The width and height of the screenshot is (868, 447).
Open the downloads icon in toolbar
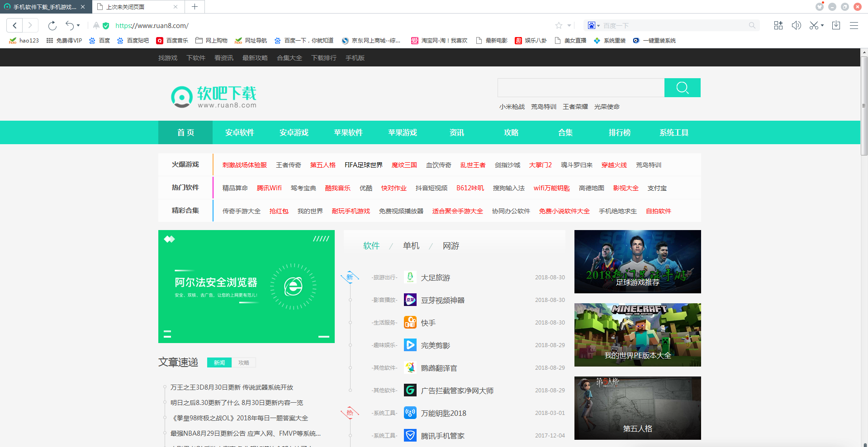point(836,26)
